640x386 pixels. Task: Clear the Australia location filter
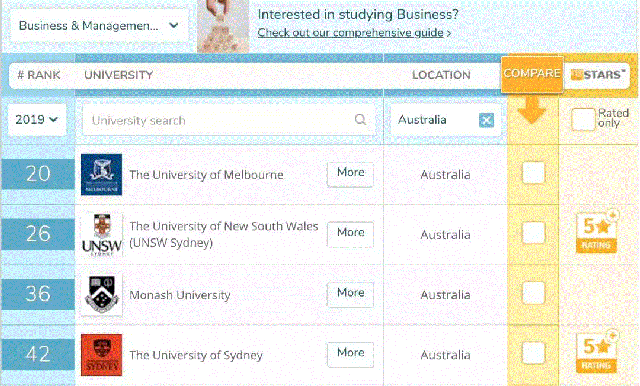click(486, 120)
